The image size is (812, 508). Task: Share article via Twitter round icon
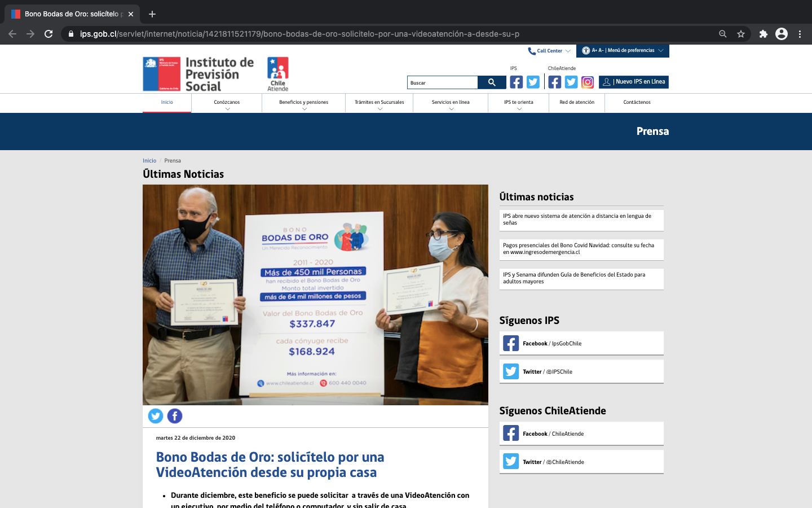pos(156,416)
